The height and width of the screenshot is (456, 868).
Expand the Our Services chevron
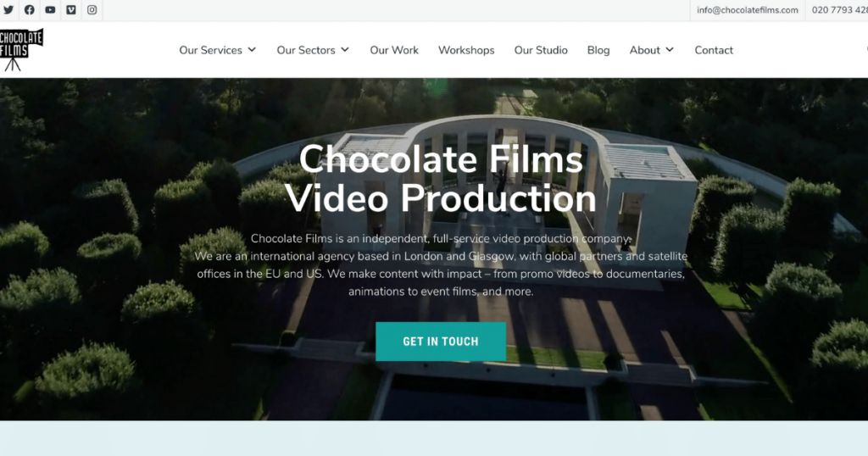click(252, 50)
